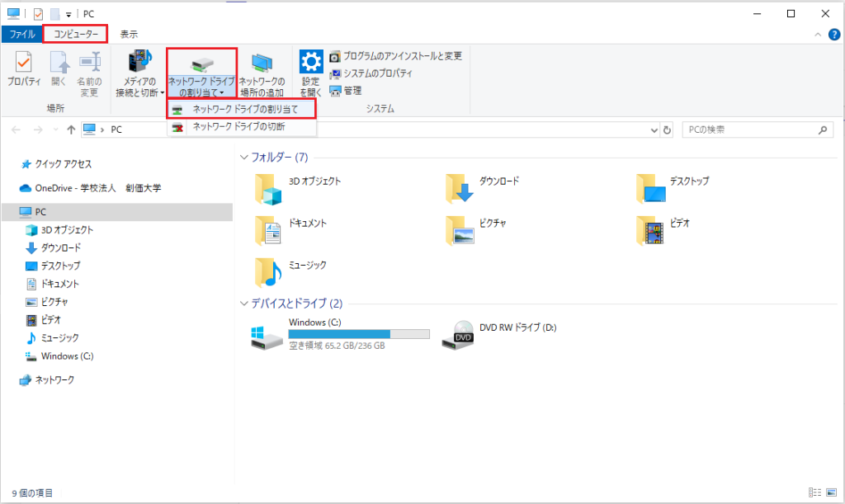This screenshot has width=845, height=504.
Task: Collapse the デバイスとドライブ (2) group
Action: (244, 304)
